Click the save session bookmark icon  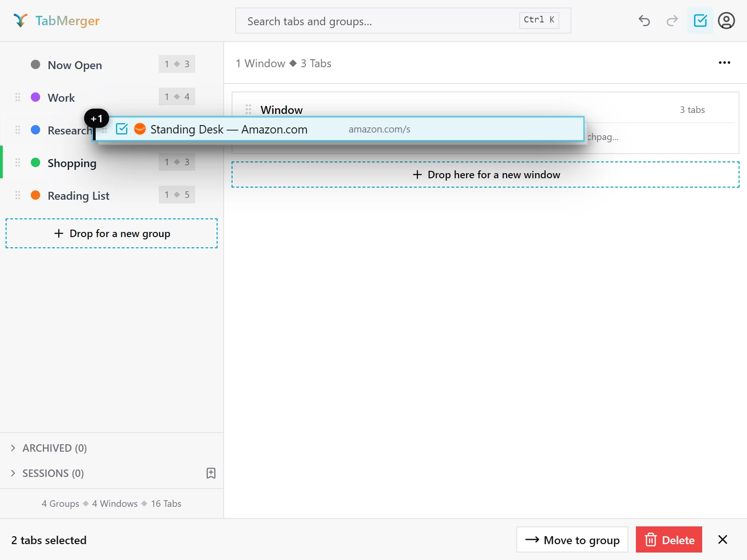click(x=211, y=473)
